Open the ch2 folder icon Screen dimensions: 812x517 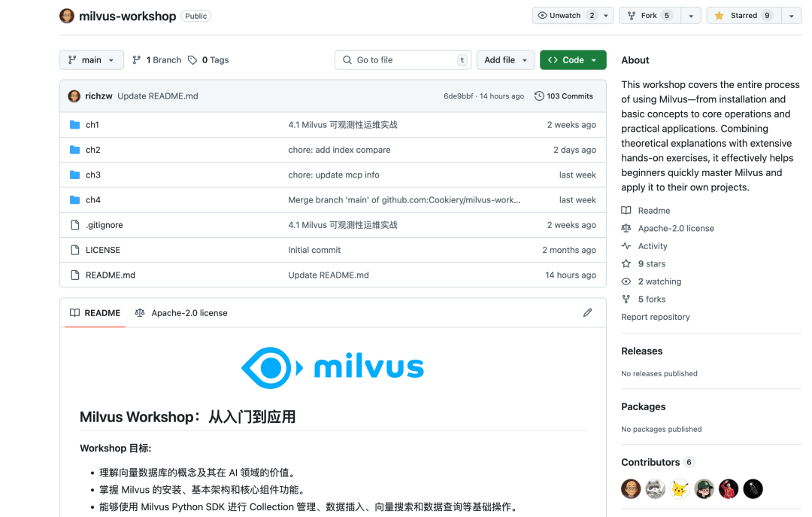tap(74, 150)
